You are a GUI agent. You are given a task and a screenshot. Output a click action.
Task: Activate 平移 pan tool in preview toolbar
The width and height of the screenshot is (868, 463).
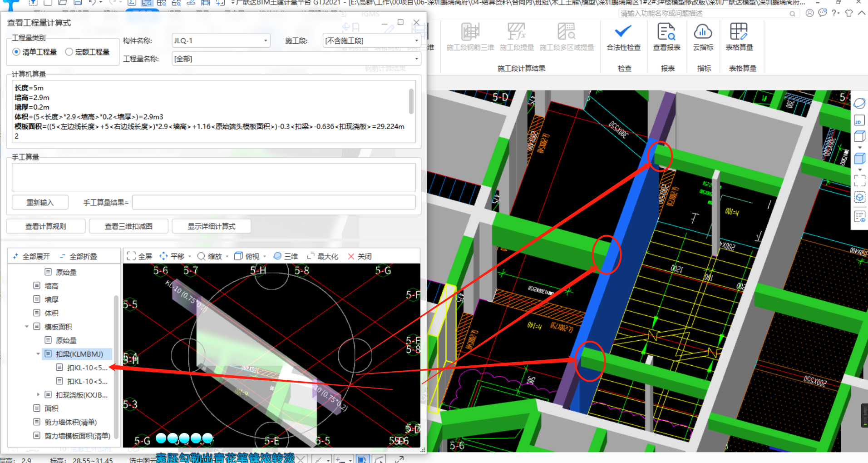pyautogui.click(x=172, y=256)
